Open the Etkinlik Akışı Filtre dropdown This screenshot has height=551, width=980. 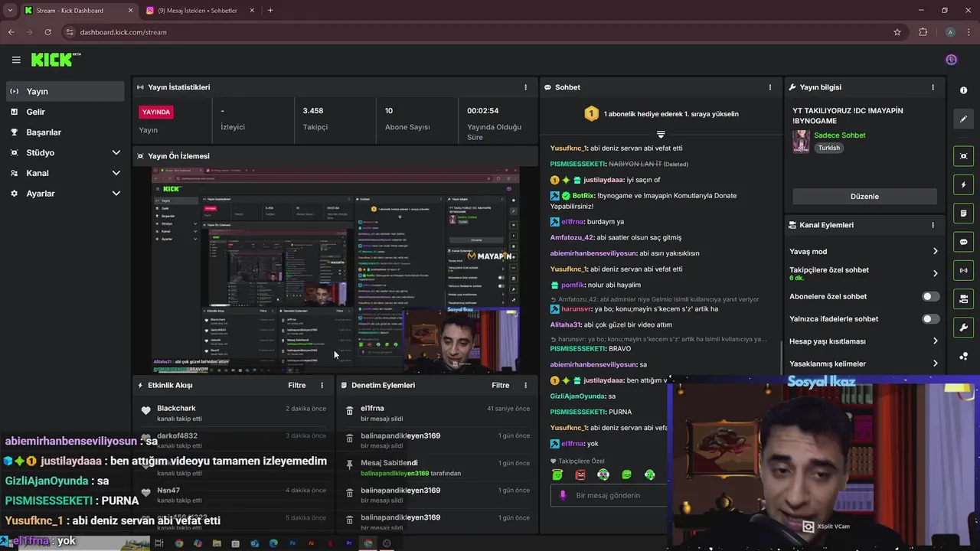coord(296,386)
